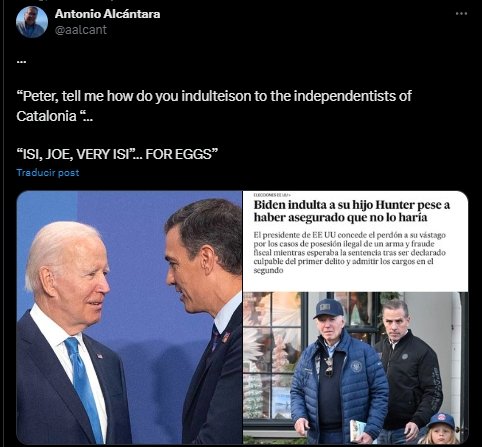Image resolution: width=482 pixels, height=447 pixels.
Task: Open the left photo of two men in suits
Action: (x=129, y=317)
